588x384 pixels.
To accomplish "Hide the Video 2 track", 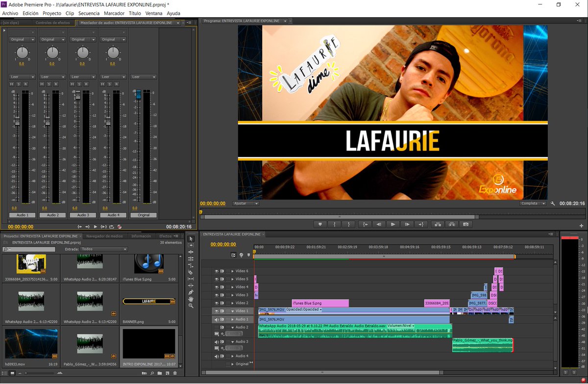I will pyautogui.click(x=216, y=303).
